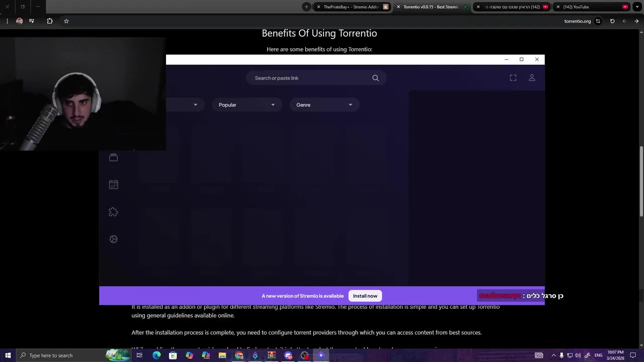Launch Microsoft Edge from taskbar

156,355
